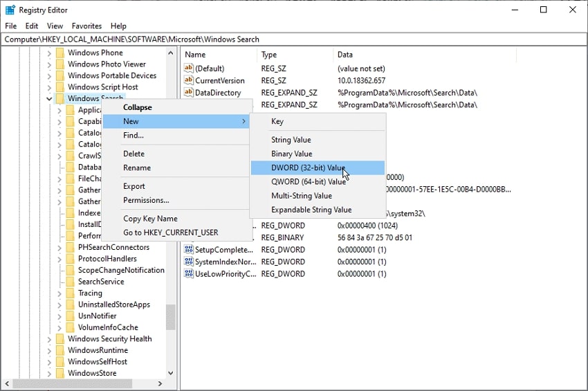588x391 pixels.
Task: Open the View menu
Action: point(55,26)
